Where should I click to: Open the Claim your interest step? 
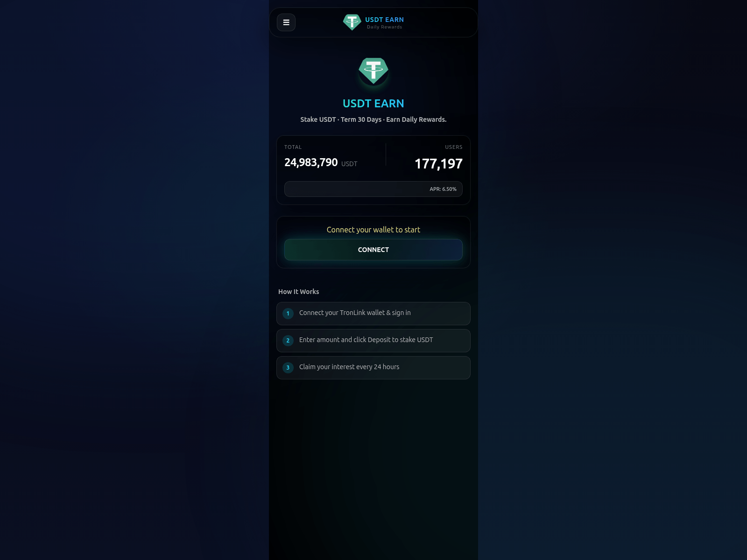click(373, 368)
